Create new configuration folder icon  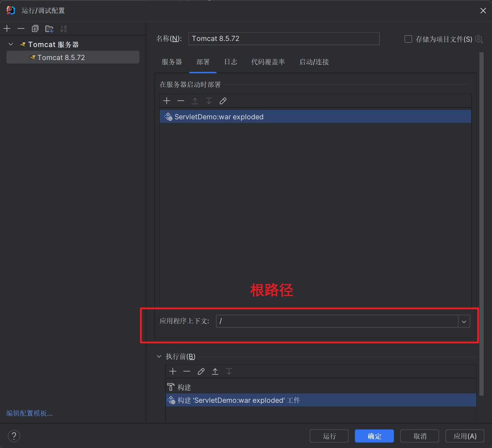point(49,29)
